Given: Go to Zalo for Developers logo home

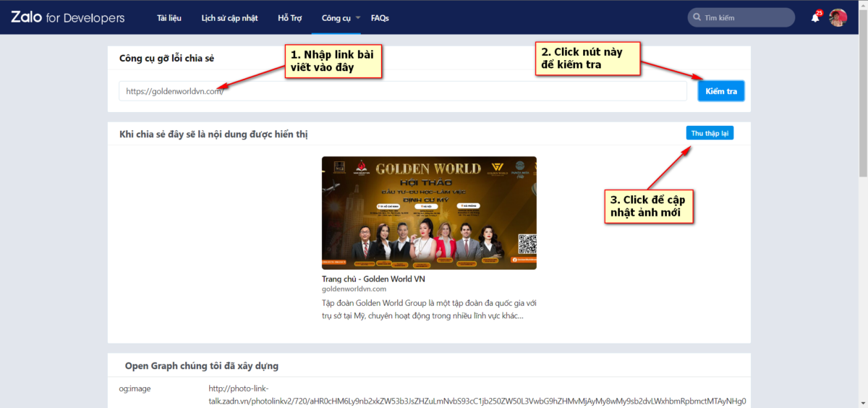Looking at the screenshot, I should click(x=67, y=17).
